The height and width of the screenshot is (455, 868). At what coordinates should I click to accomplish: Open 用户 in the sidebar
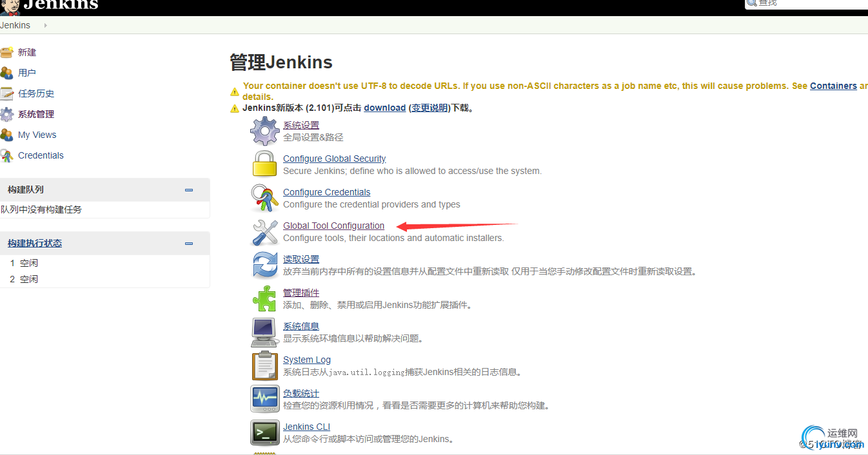pos(27,73)
